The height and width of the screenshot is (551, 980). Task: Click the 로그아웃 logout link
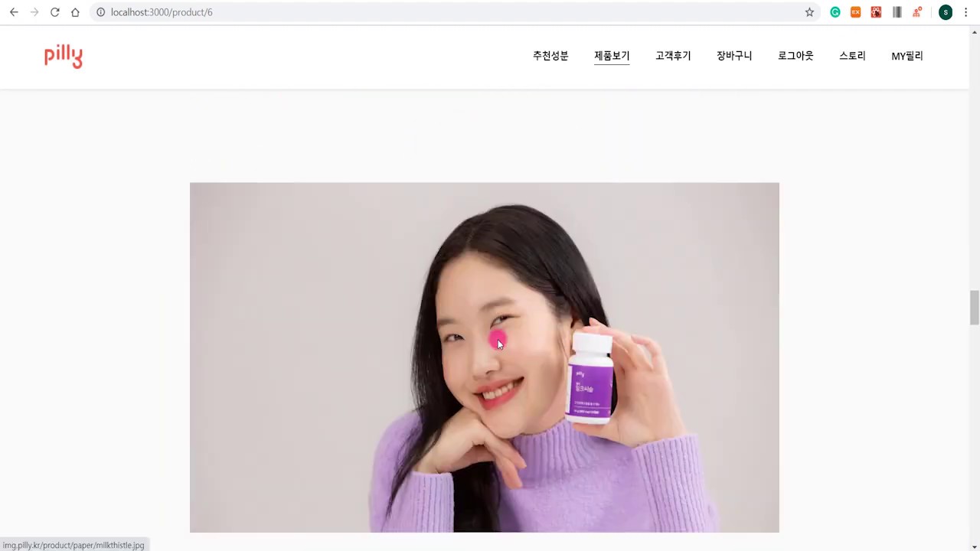coord(795,56)
